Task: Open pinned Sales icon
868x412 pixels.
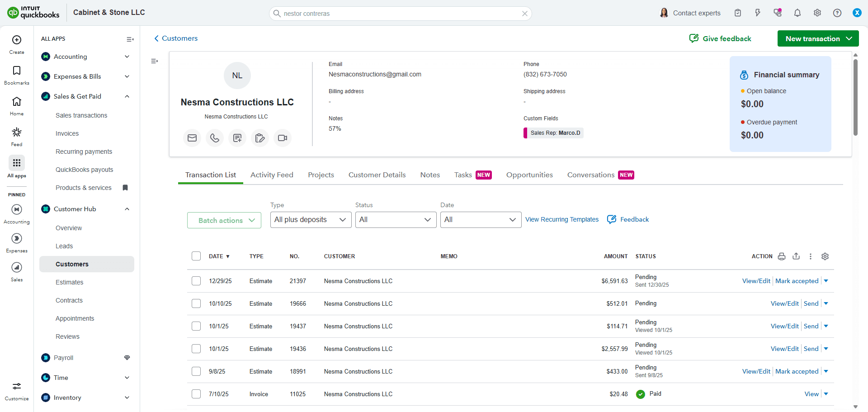Action: pos(17,267)
